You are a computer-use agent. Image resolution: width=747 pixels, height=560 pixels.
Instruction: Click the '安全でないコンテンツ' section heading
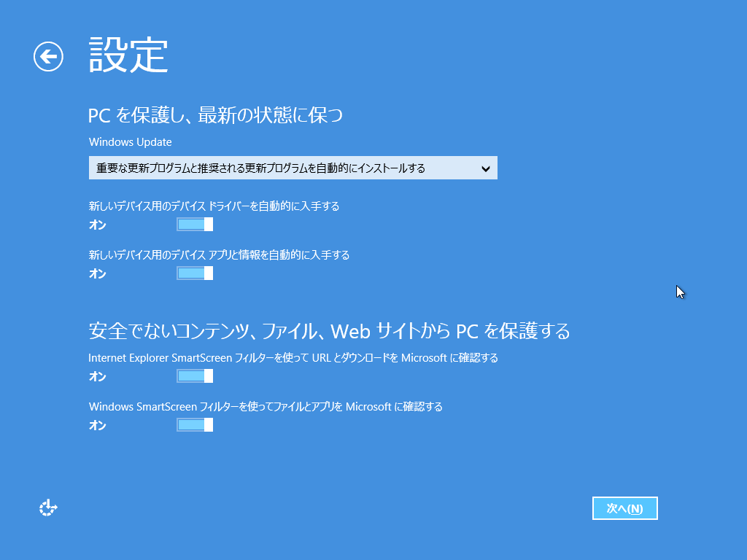329,332
